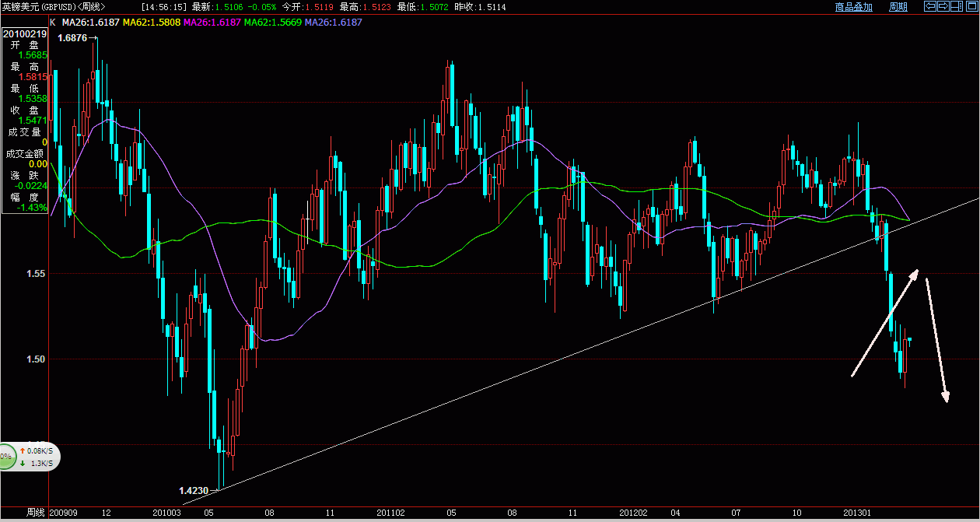Click the 英镑美元(GBPUSD) chart title
The height and width of the screenshot is (522, 980).
pyautogui.click(x=37, y=7)
